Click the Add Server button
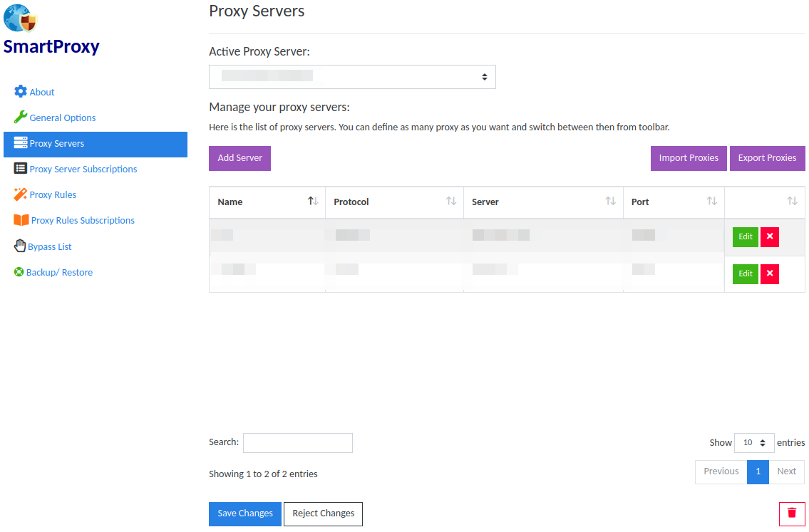 [x=239, y=158]
